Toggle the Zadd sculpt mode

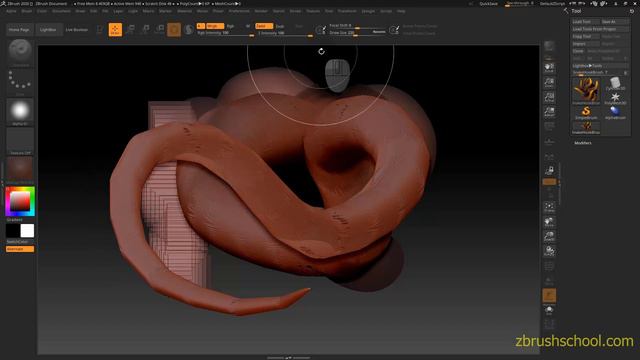coord(264,26)
